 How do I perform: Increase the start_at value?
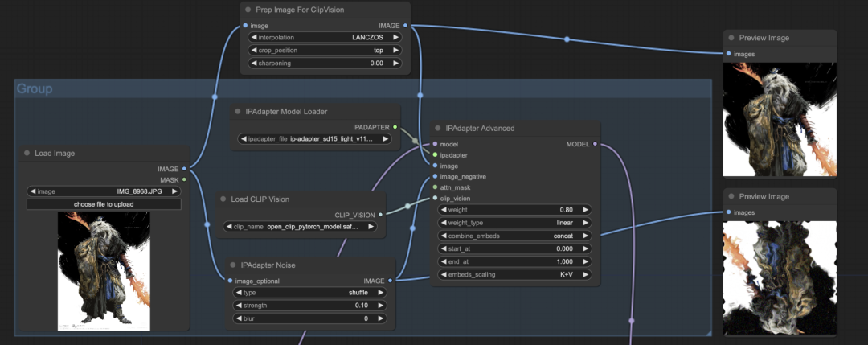[x=585, y=248]
